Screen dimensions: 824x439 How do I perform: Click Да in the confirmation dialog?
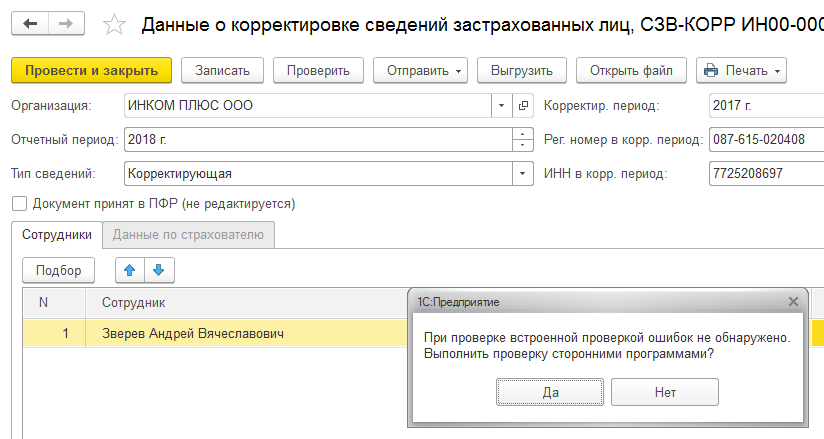[550, 393]
